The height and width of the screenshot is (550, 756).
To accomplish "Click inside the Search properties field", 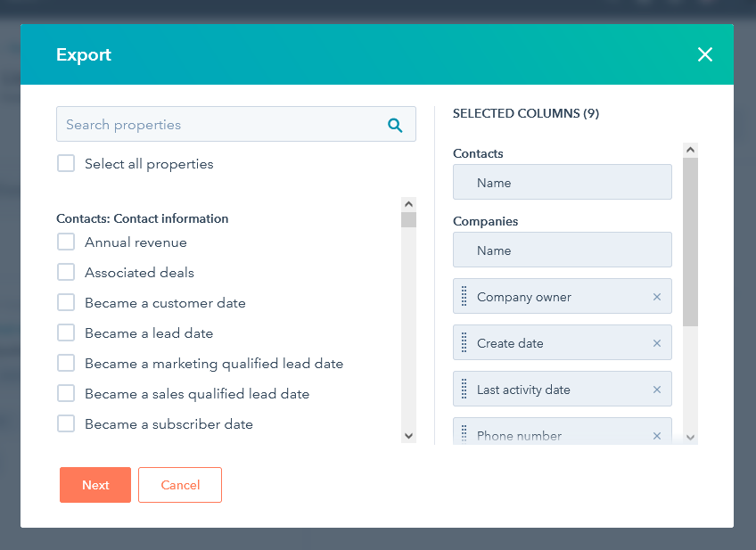I will click(214, 124).
